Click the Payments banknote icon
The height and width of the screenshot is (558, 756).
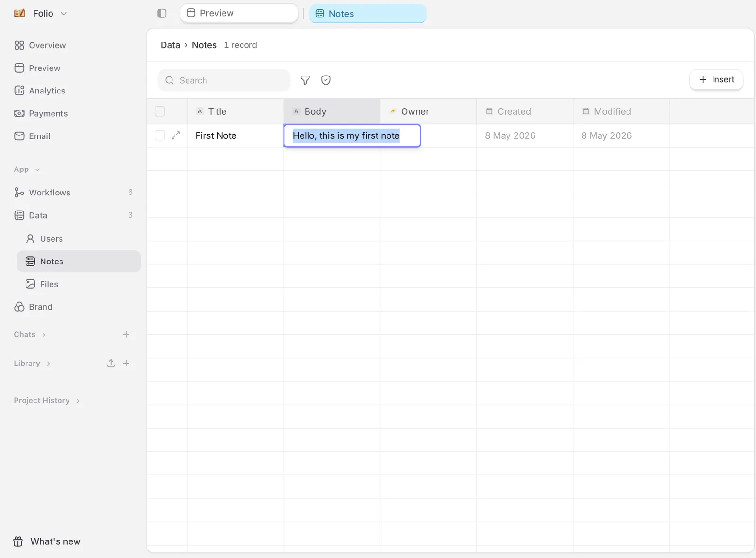click(19, 113)
